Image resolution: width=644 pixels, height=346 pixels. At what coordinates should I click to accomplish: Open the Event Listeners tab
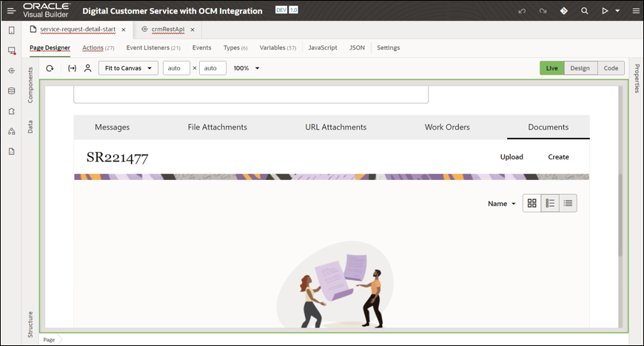[153, 47]
